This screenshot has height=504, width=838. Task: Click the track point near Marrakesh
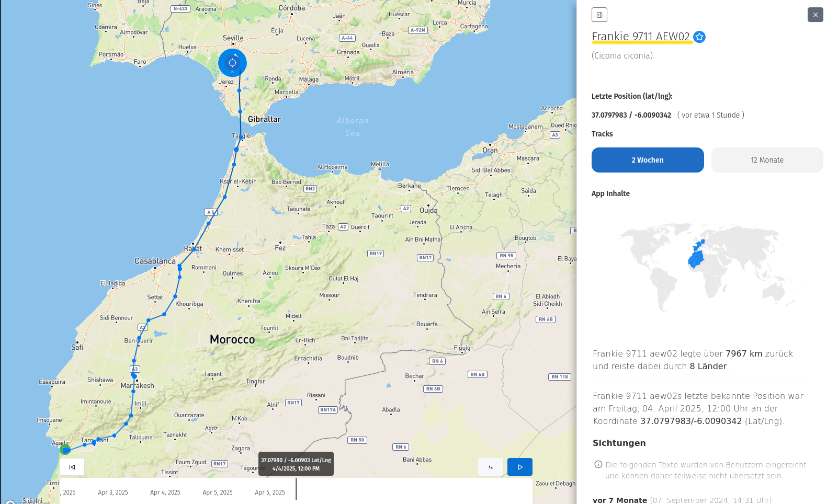(134, 376)
